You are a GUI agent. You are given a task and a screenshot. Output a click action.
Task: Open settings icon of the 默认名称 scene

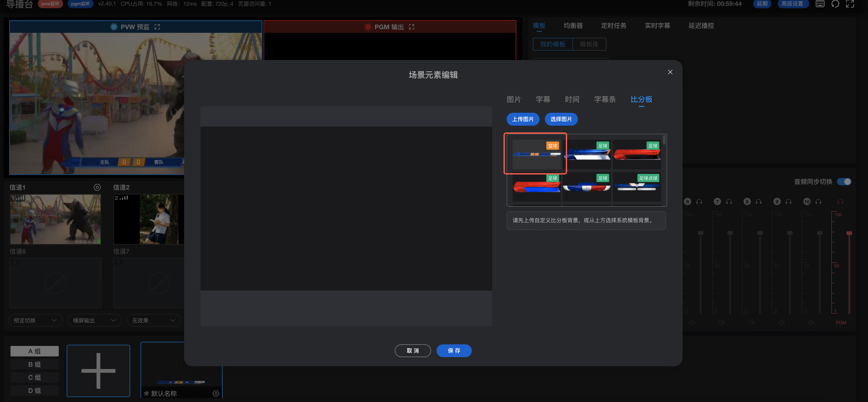(216, 394)
